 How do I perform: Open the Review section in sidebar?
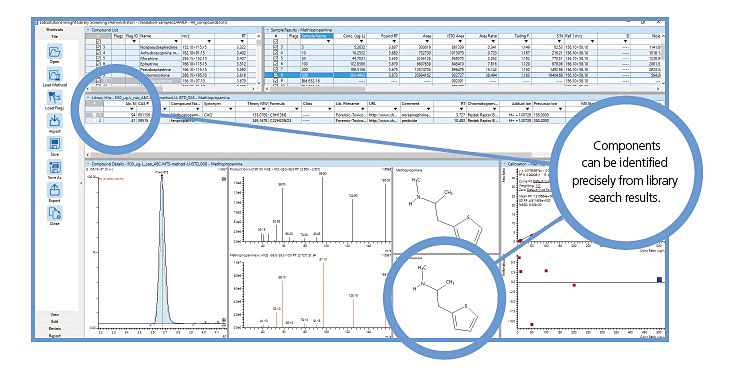click(x=55, y=329)
